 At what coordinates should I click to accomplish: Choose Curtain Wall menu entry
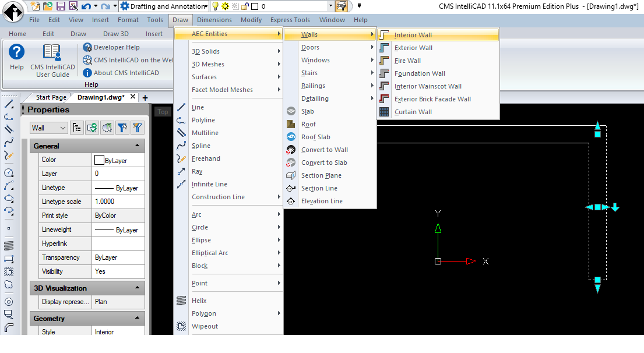pyautogui.click(x=438, y=112)
